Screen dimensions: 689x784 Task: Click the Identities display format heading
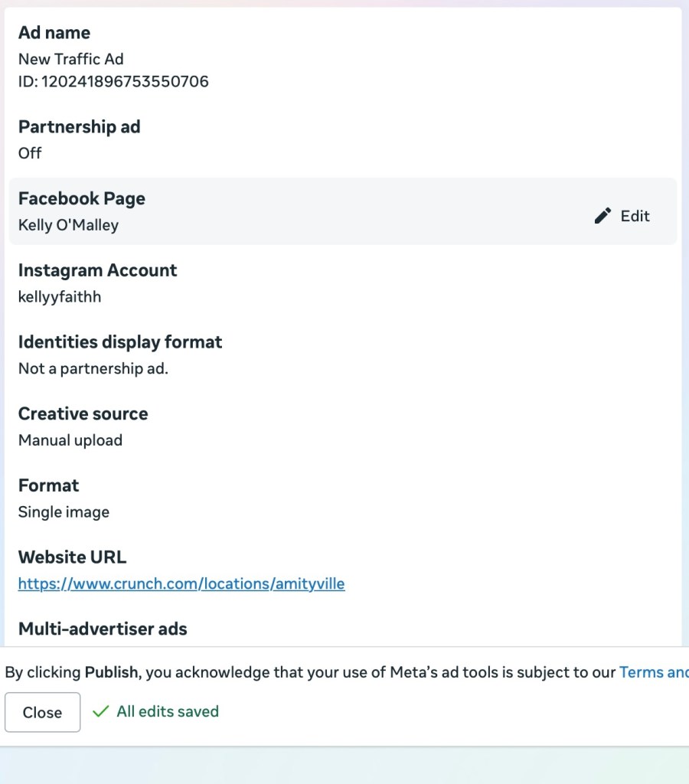(x=120, y=342)
